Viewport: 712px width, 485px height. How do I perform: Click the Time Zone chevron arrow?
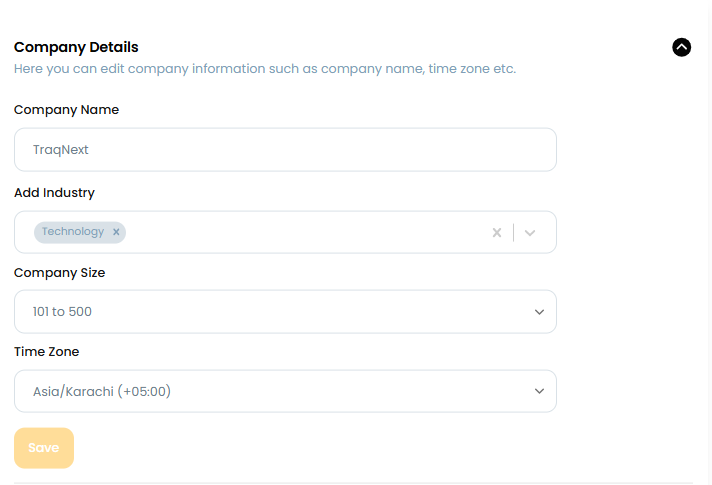point(539,391)
